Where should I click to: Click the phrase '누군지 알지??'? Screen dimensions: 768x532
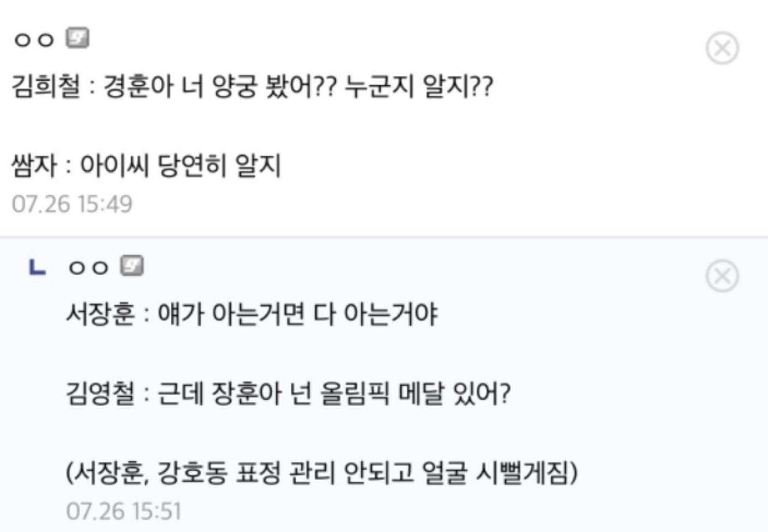419,86
